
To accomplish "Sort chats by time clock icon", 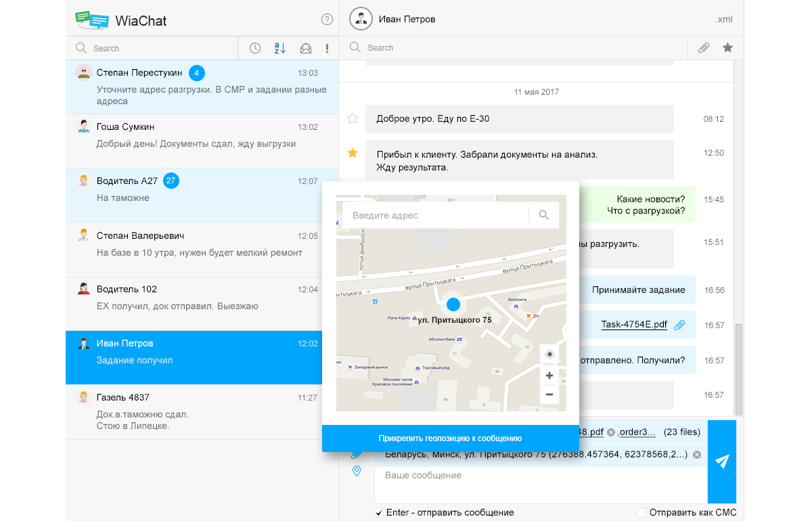I will pos(255,48).
